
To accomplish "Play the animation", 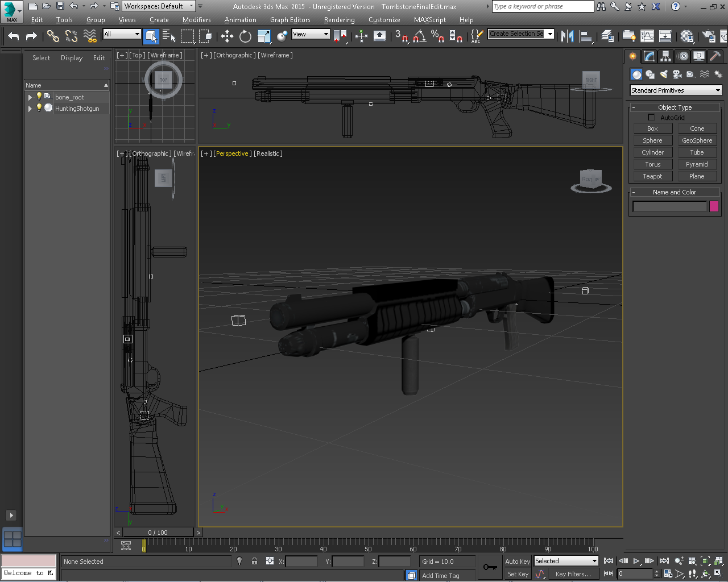I will coord(636,561).
